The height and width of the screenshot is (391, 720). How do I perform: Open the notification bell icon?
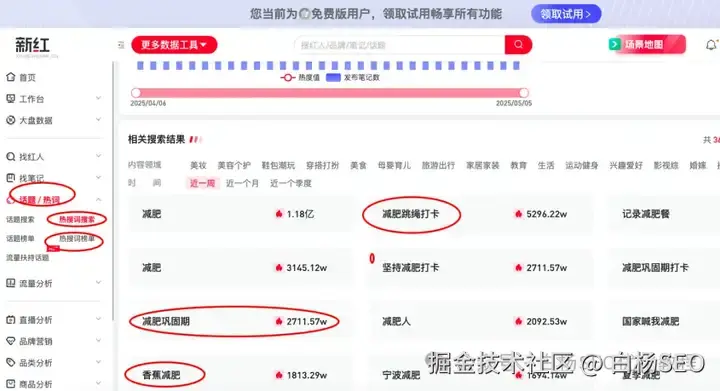(x=711, y=45)
